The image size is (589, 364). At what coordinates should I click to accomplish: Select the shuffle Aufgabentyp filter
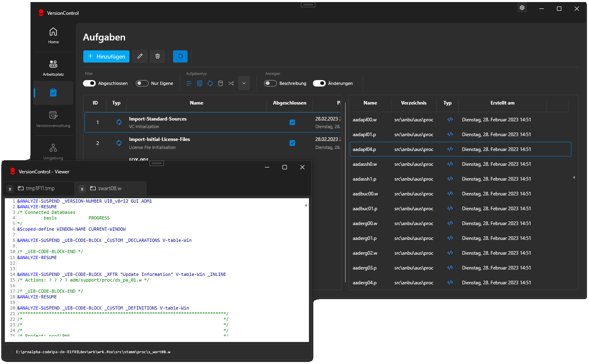coord(231,83)
